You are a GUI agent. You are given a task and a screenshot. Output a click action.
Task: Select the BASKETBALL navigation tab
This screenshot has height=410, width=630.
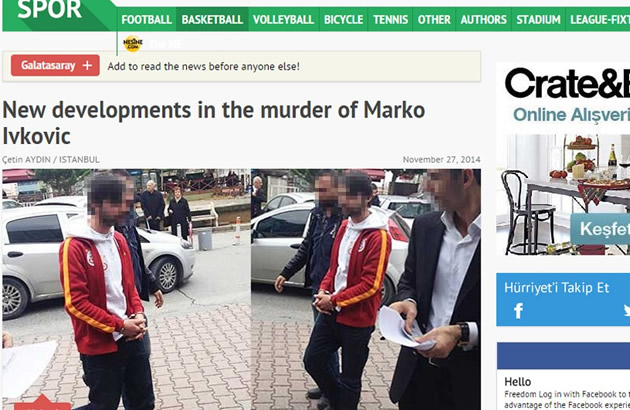tap(212, 19)
